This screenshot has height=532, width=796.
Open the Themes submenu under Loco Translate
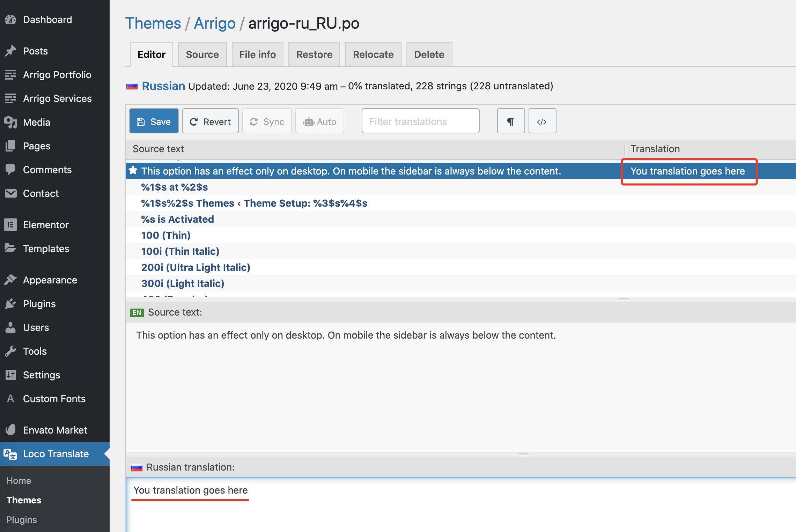click(24, 500)
